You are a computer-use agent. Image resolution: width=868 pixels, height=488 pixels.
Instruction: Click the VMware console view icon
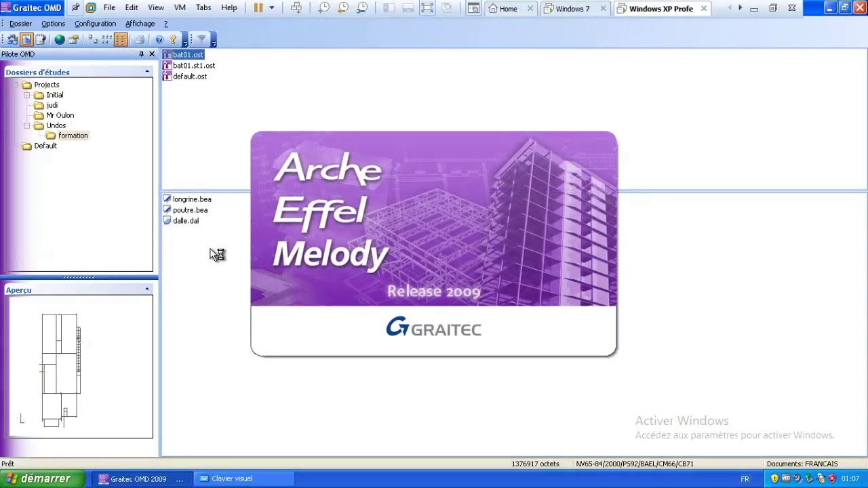(x=473, y=8)
